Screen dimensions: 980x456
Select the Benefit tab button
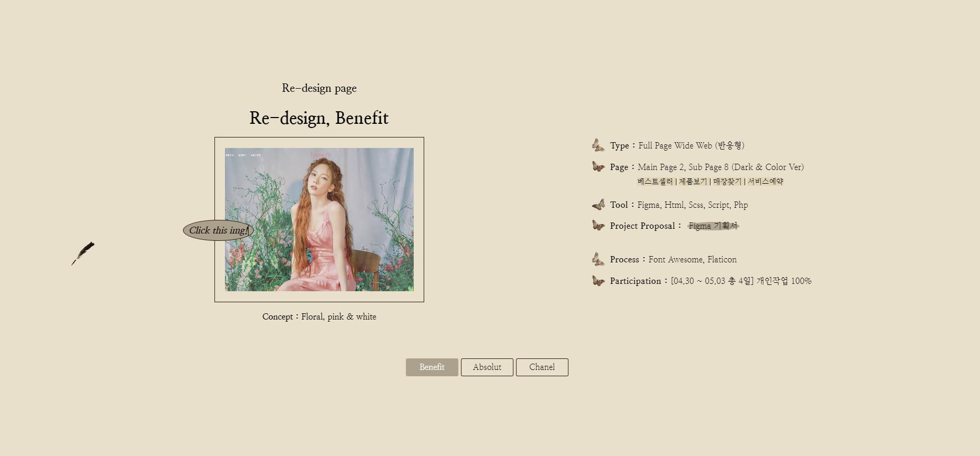[x=432, y=367]
